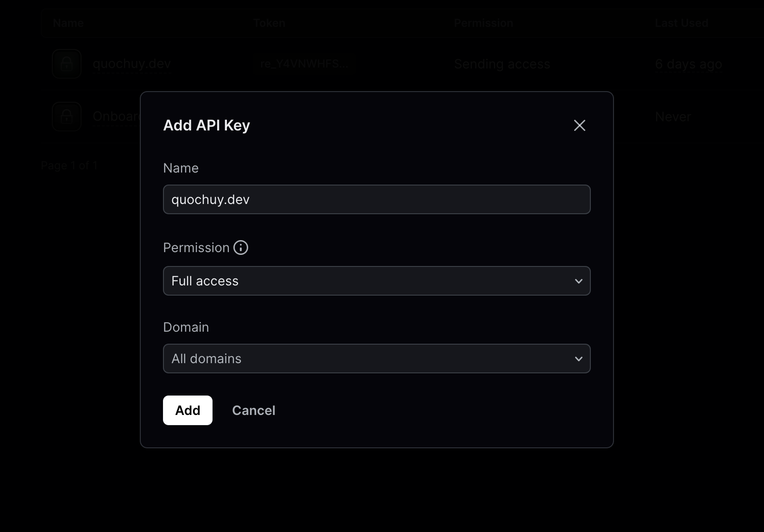Click the chevron on the Full access selector

tap(578, 281)
